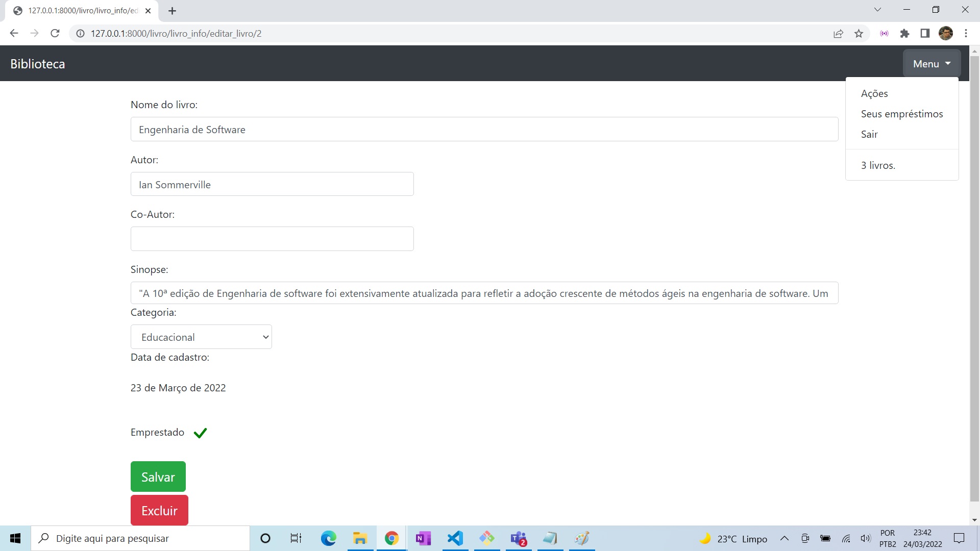Image resolution: width=980 pixels, height=551 pixels.
Task: Open OneNote from the taskbar
Action: point(423,538)
